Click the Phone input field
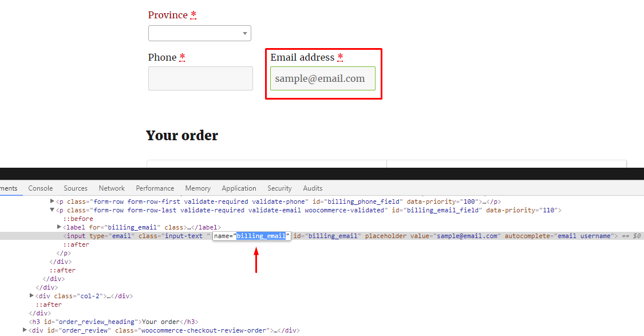 point(200,78)
